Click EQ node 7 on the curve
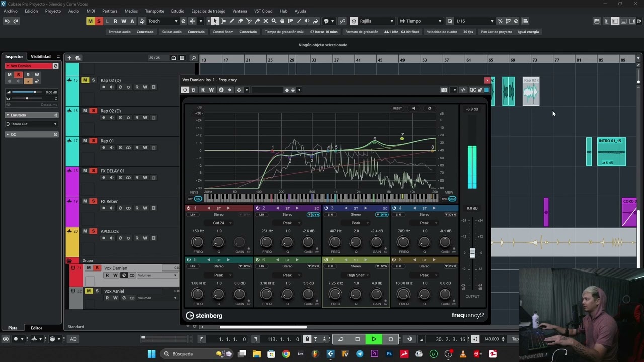The width and height of the screenshot is (644, 362). (401, 138)
